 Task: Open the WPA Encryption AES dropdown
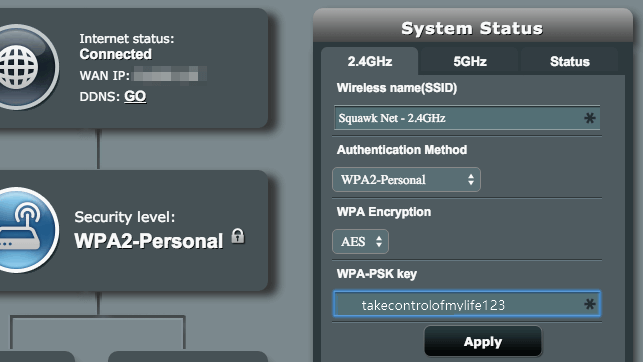click(x=360, y=241)
